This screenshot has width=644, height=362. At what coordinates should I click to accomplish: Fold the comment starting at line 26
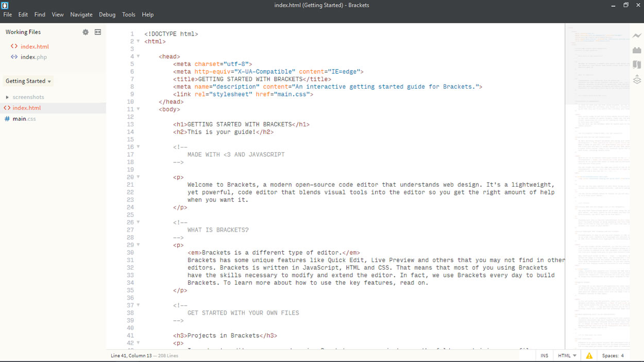(x=138, y=222)
